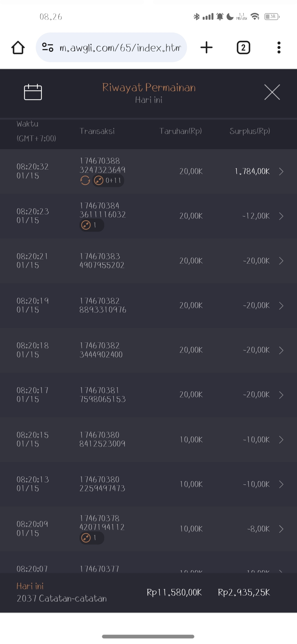Viewport: 297px width, 644px height.
Task: Open the calendar date picker icon
Action: pos(33,92)
